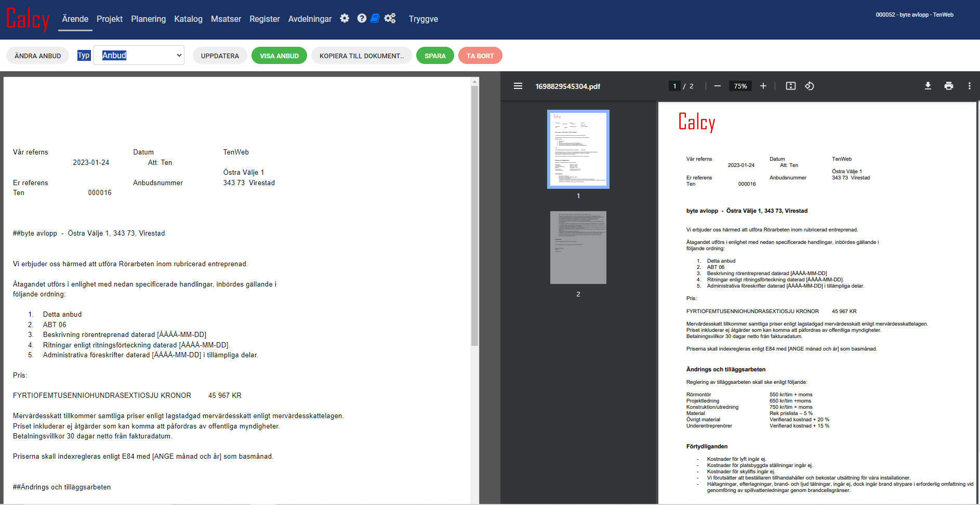Open PDF viewer more actions menu
This screenshot has height=505, width=980.
pos(969,86)
